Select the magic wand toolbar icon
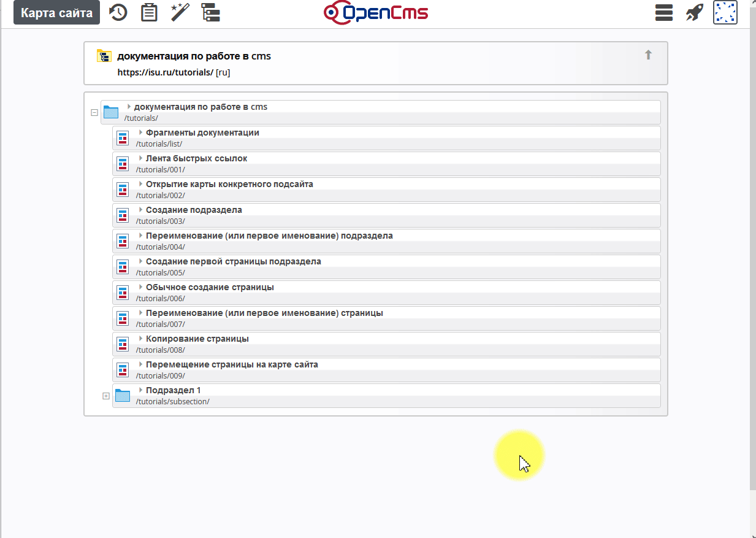This screenshot has width=756, height=538. 180,12
